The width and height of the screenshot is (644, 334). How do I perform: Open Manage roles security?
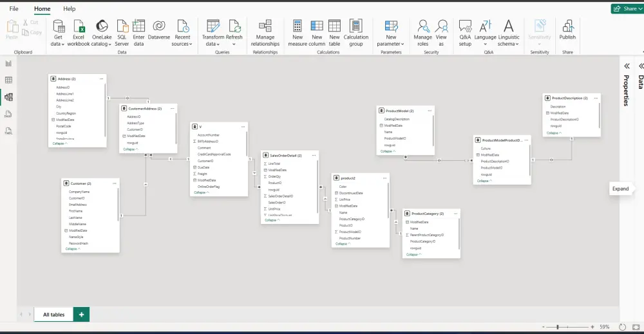422,33
